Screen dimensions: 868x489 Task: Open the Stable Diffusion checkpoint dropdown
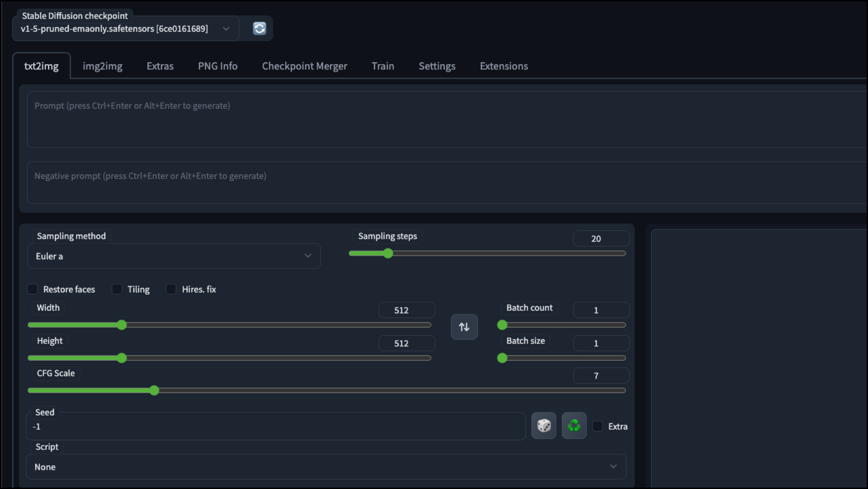(125, 29)
